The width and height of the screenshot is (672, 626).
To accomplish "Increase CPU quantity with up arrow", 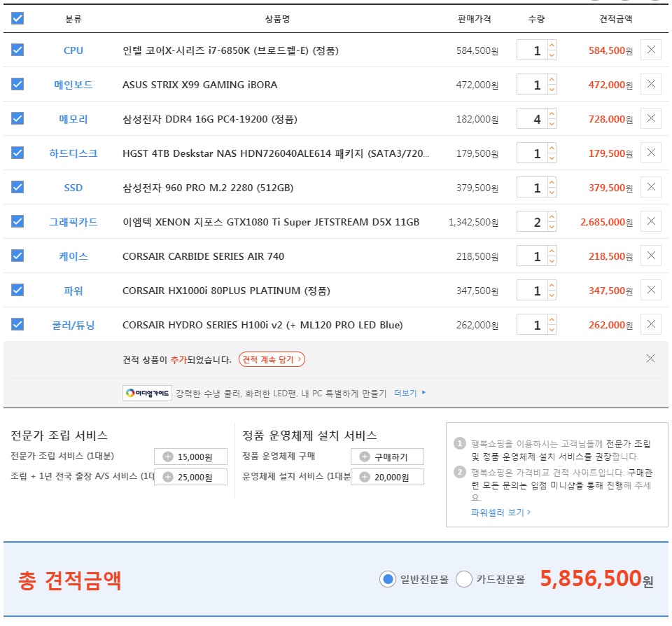I will point(552,45).
